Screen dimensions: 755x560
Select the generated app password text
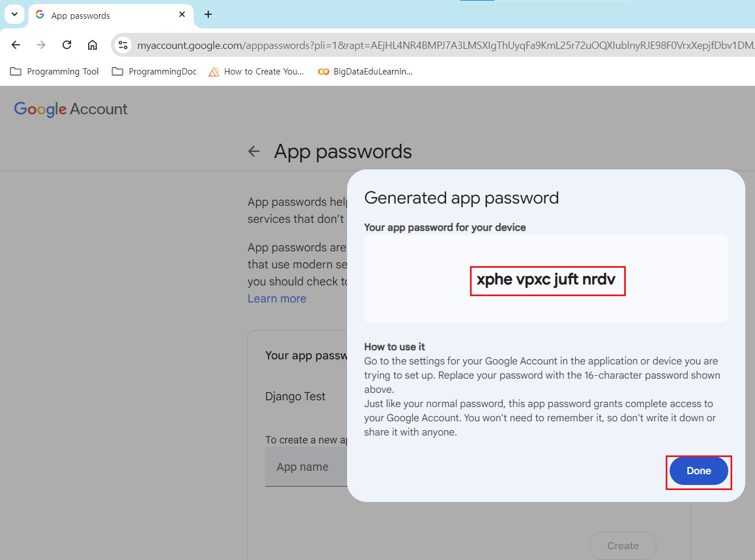[546, 280]
